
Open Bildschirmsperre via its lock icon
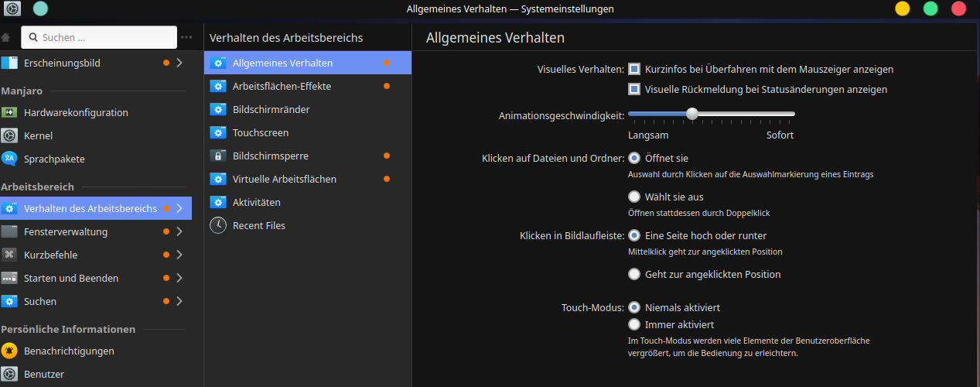pos(218,156)
